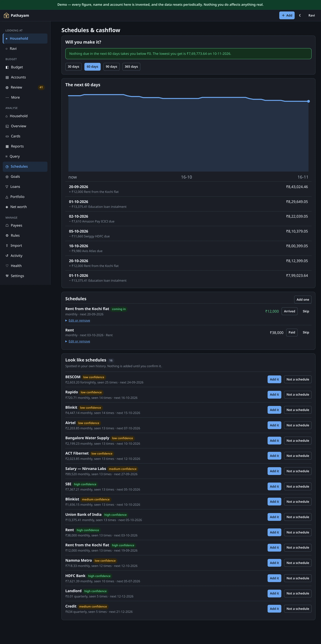Toggle dark mode moon icon
This screenshot has width=321, height=644.
tap(300, 15)
